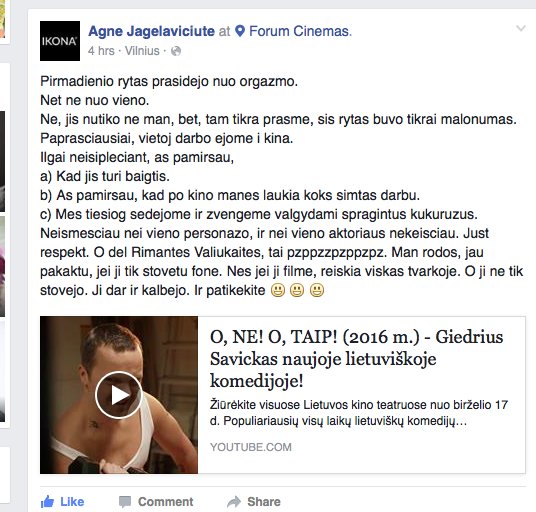Click the Share arrow icon
The width and height of the screenshot is (536, 512).
pyautogui.click(x=234, y=502)
